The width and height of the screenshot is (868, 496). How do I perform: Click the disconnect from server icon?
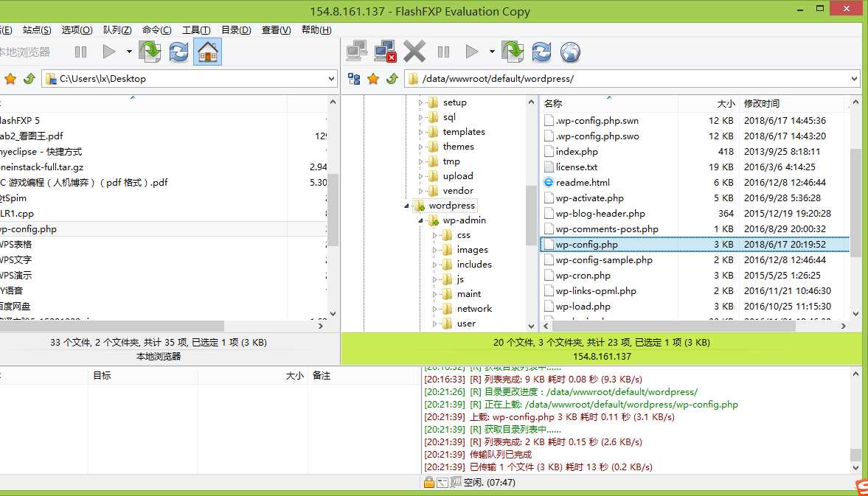[385, 52]
